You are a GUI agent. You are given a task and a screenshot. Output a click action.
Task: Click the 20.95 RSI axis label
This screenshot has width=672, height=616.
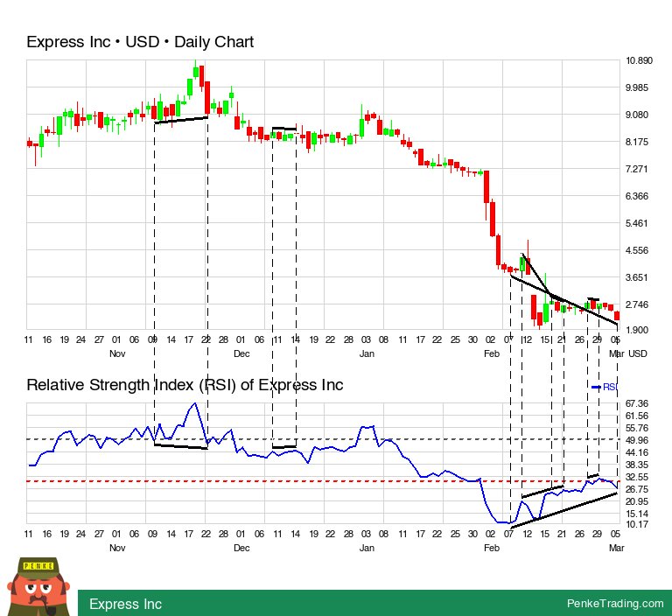coord(637,501)
